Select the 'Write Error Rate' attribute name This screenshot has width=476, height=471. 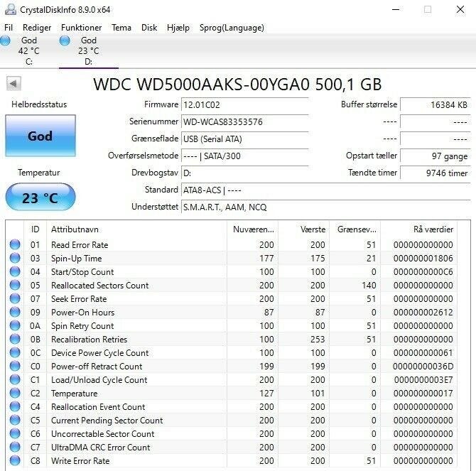80,461
